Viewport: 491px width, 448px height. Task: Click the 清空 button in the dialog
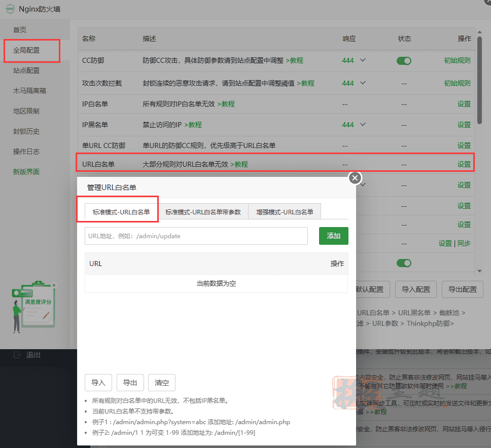[x=162, y=383]
